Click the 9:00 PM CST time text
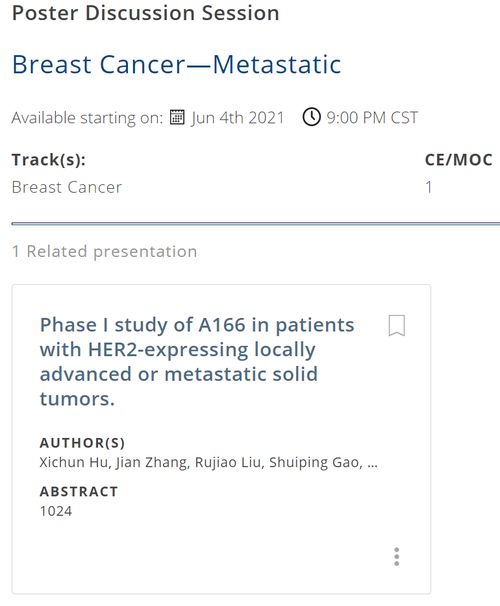This screenshot has width=500, height=606. 372,117
